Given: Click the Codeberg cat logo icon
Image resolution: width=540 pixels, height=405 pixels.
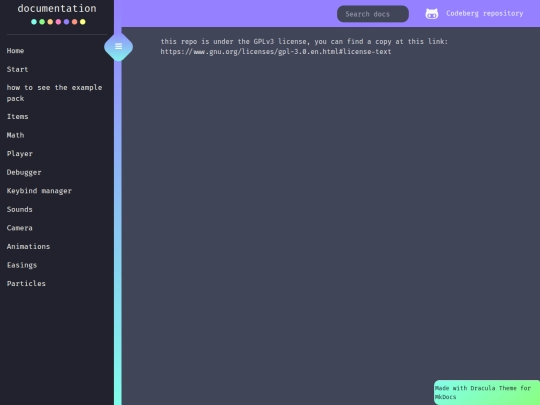Looking at the screenshot, I should click(432, 14).
